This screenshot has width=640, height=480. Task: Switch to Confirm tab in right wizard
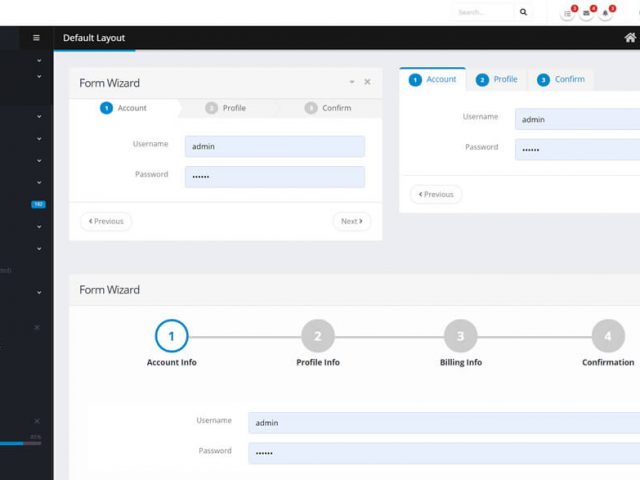point(560,79)
